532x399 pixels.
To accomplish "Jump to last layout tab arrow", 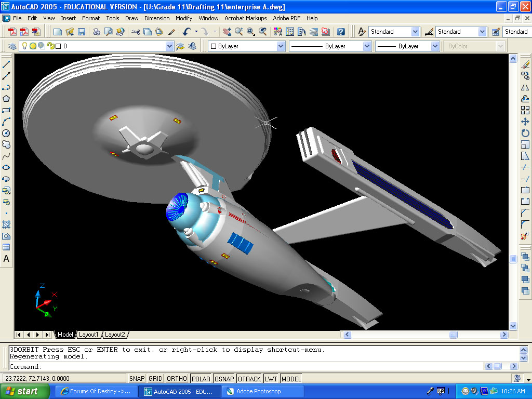I will tap(47, 335).
